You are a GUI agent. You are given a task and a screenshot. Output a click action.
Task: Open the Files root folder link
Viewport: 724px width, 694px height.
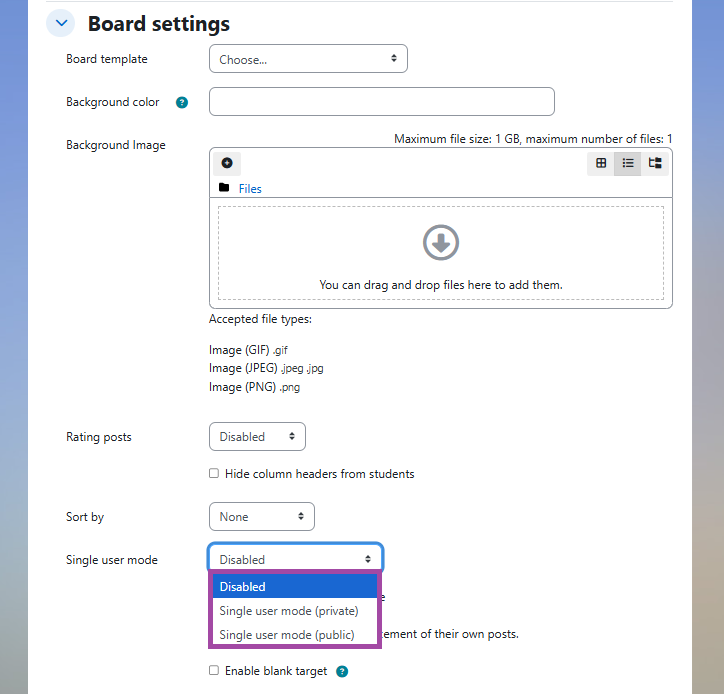tap(250, 189)
